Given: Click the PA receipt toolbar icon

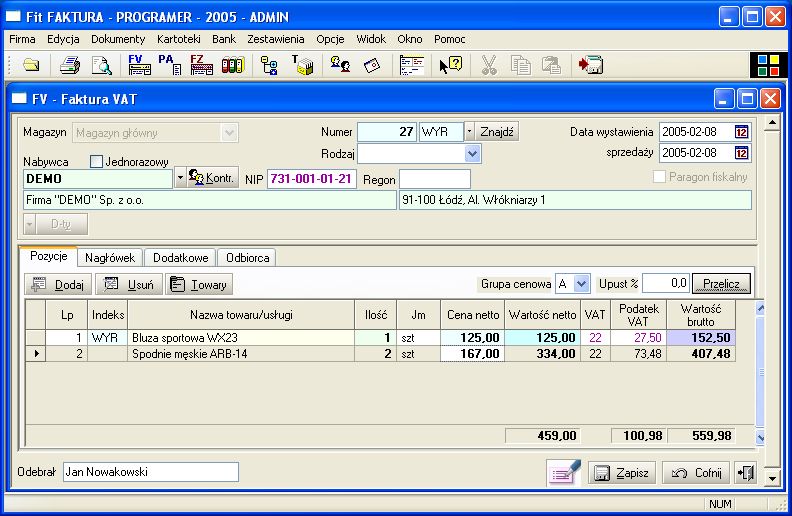Looking at the screenshot, I should click(x=170, y=65).
